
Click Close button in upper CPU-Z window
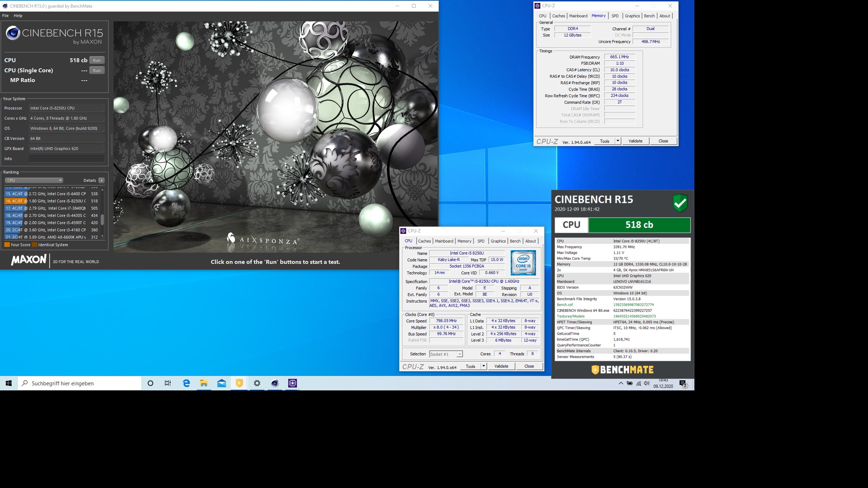(x=663, y=141)
